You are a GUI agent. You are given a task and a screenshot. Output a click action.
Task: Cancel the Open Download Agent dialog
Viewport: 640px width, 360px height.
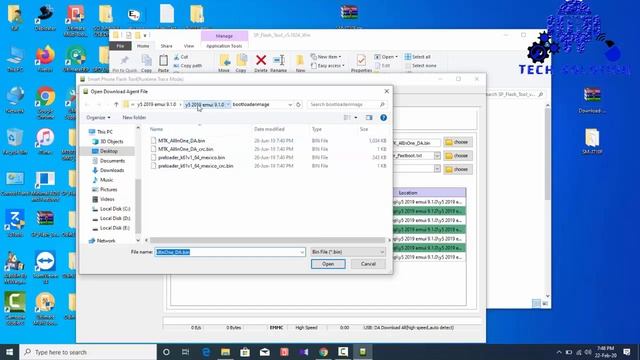click(x=368, y=264)
